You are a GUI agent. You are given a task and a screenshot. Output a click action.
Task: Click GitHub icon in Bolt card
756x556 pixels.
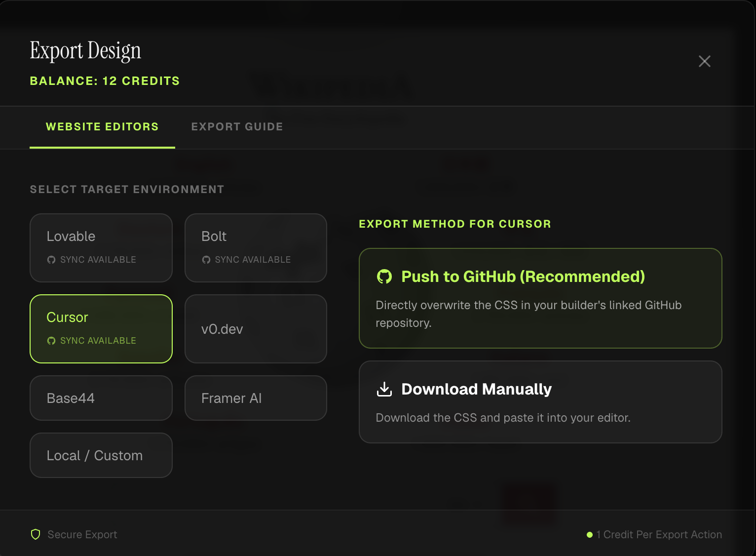point(206,260)
